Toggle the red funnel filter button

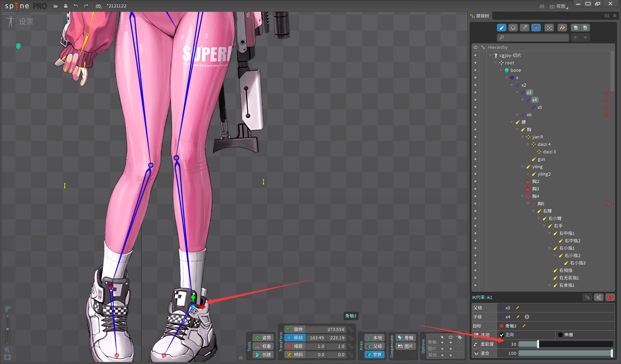[x=536, y=28]
